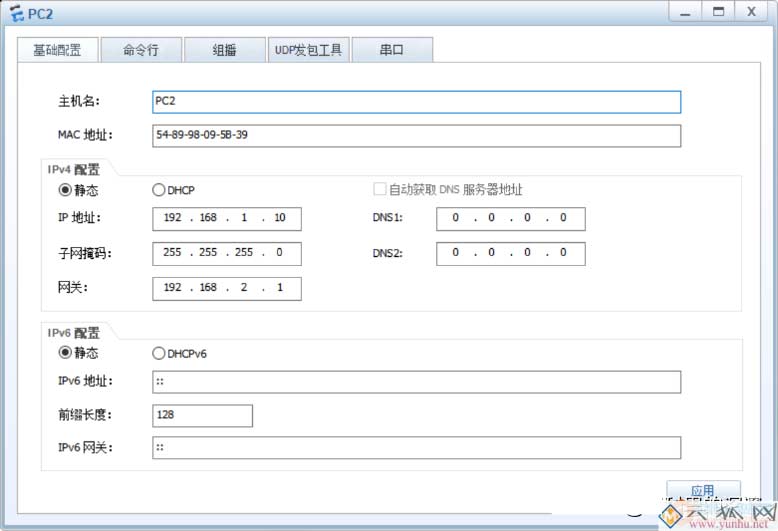Select the IPv6 静态 radio button
The image size is (778, 531).
coord(65,352)
